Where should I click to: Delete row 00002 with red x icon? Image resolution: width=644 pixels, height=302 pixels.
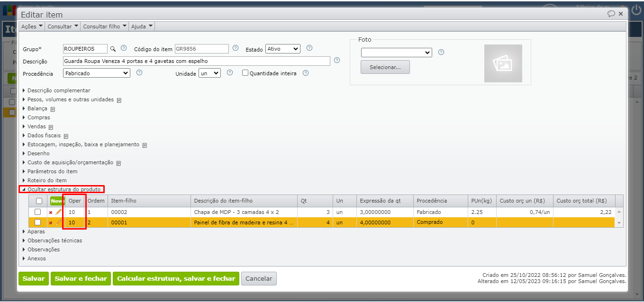(x=51, y=213)
